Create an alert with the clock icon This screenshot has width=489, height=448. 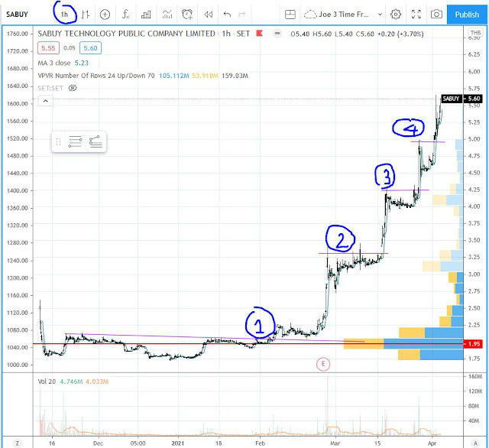187,15
